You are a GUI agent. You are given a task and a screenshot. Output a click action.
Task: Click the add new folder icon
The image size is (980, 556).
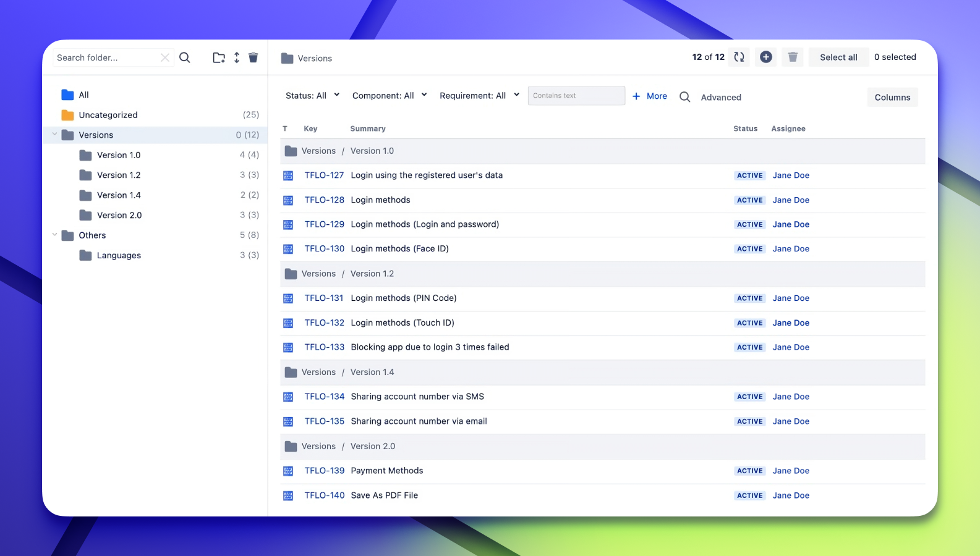tap(219, 57)
